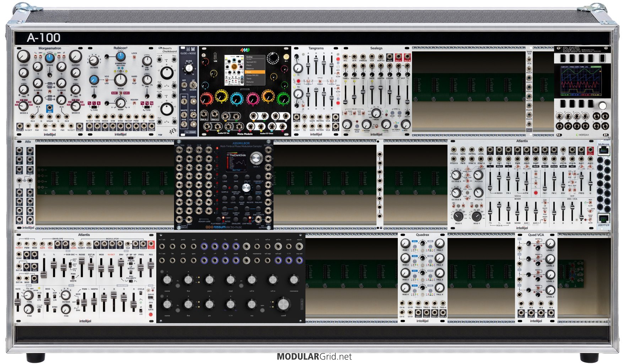The image size is (629, 364).
Task: Click the WHITE noise jack on Glide + Noise
Action: click(184, 115)
